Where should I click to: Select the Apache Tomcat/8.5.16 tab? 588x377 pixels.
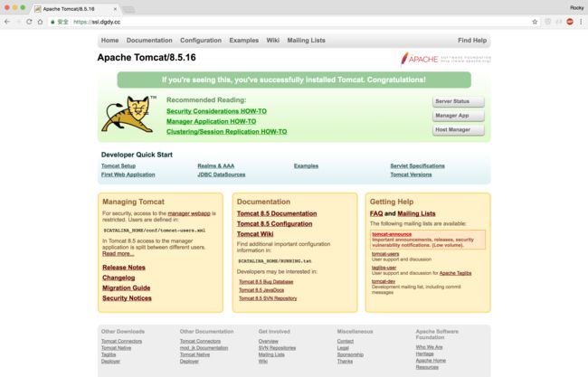pyautogui.click(x=75, y=9)
